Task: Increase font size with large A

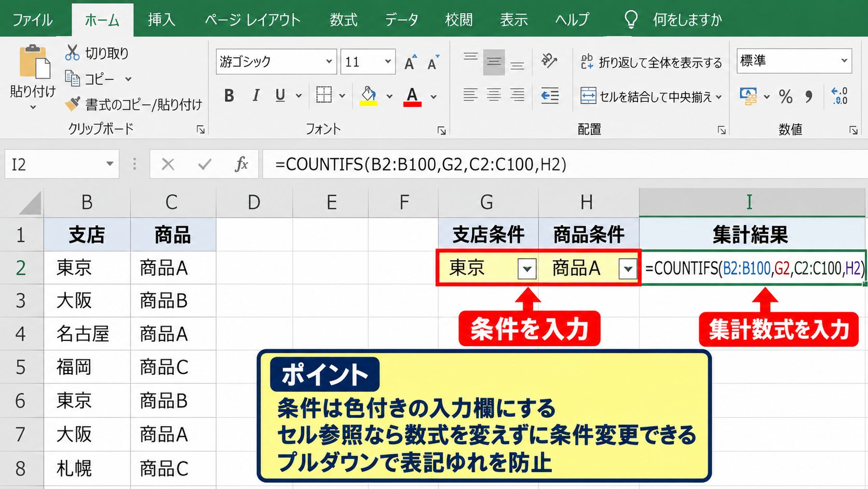Action: coord(411,62)
